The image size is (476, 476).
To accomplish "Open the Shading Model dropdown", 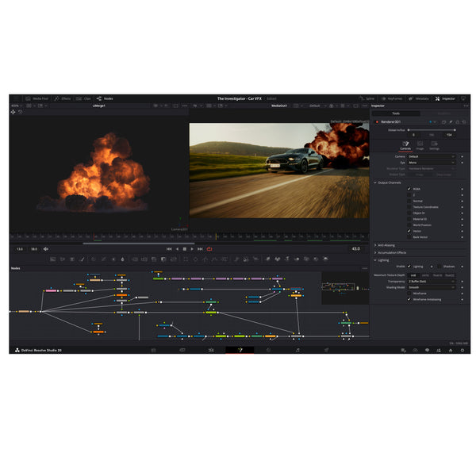I will pos(432,287).
